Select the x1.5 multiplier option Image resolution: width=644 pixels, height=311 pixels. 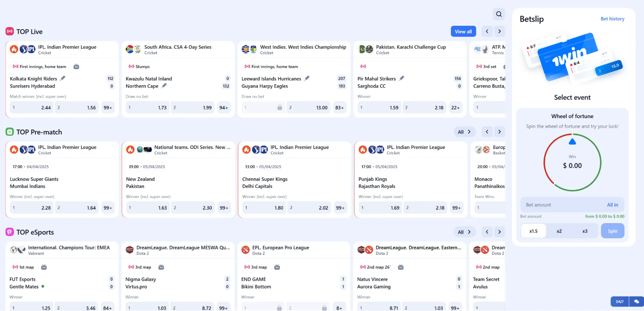pyautogui.click(x=533, y=231)
